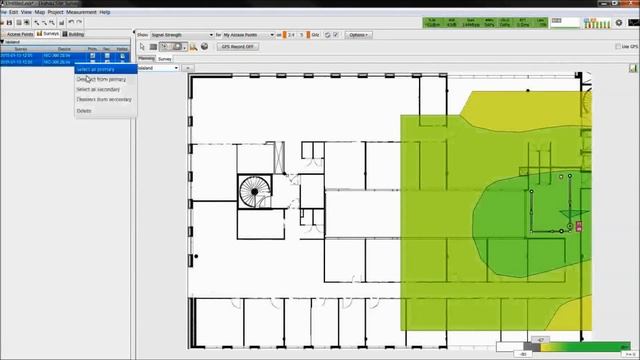Screen dimensions: 640x360
Task: Click the lower legend threshold handle
Action: (523, 354)
